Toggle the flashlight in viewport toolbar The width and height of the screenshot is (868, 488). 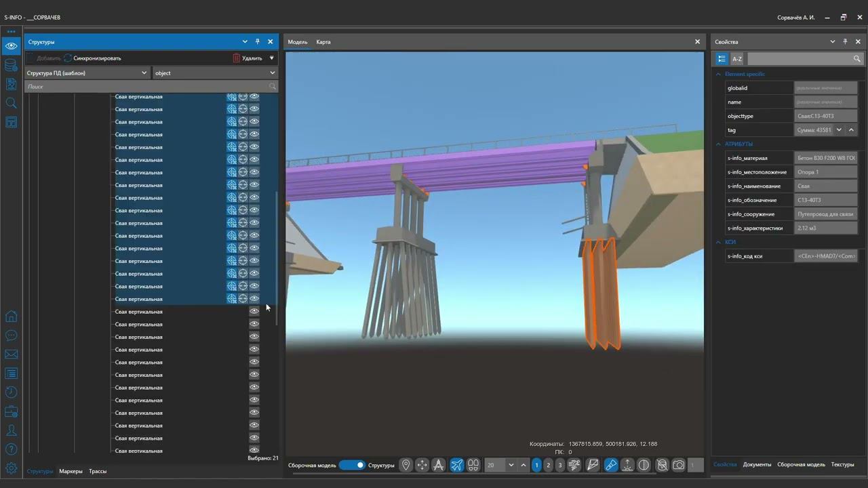click(611, 465)
